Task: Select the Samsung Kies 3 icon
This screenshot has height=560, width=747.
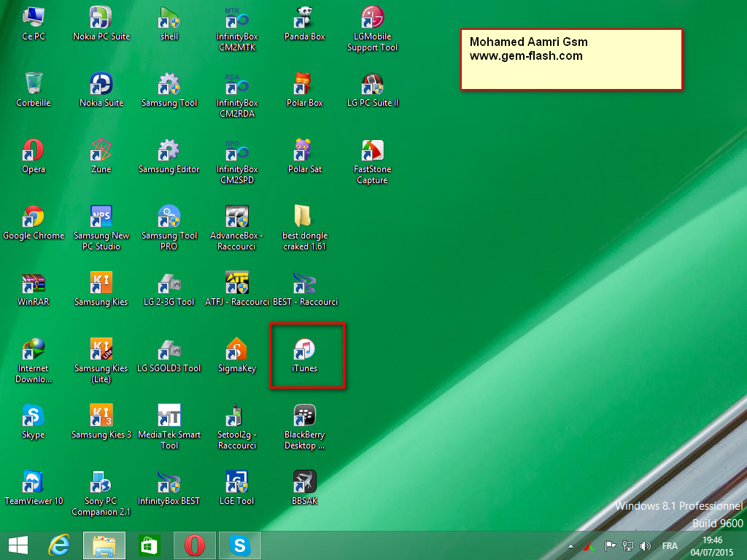Action: tap(101, 422)
